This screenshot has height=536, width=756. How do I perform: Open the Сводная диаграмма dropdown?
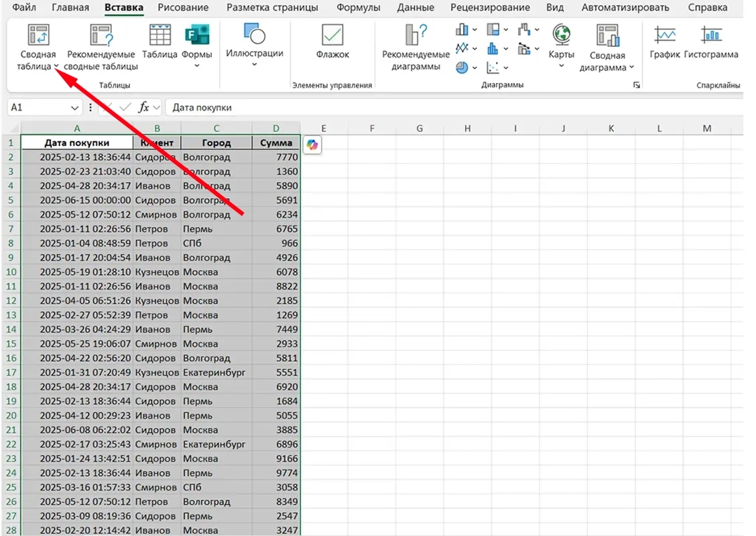click(x=631, y=68)
